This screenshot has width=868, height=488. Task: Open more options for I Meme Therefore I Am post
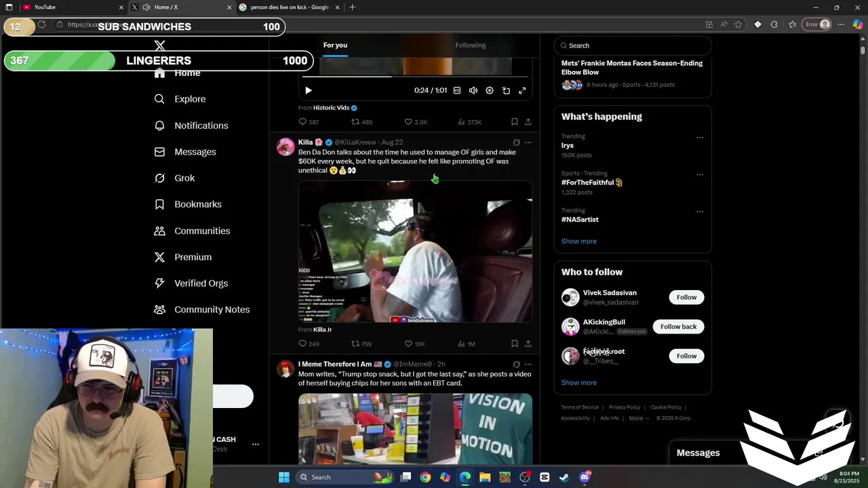click(528, 364)
